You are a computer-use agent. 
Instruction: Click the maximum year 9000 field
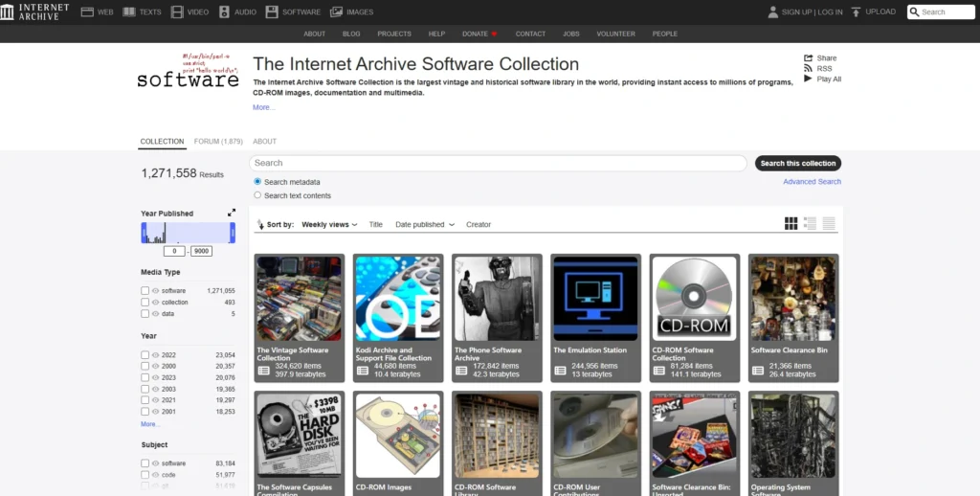201,251
